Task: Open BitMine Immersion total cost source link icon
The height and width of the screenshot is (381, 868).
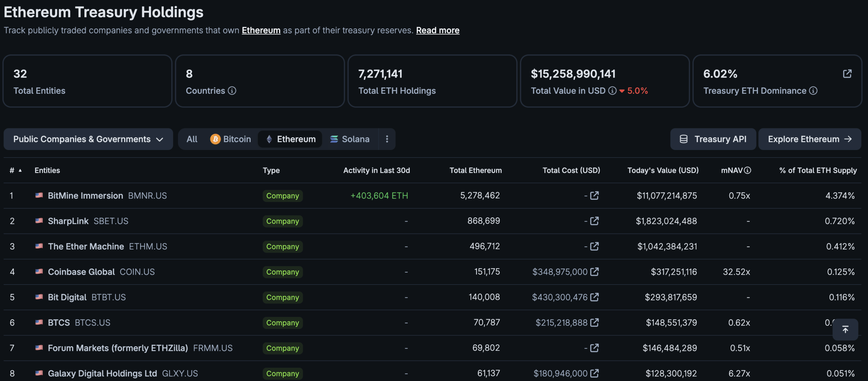Action: pos(594,195)
